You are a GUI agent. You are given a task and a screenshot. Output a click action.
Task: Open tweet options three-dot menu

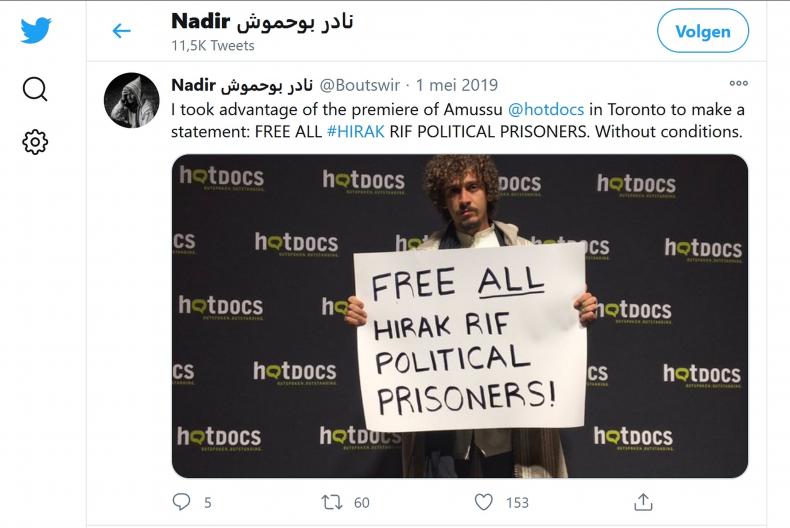pyautogui.click(x=739, y=83)
